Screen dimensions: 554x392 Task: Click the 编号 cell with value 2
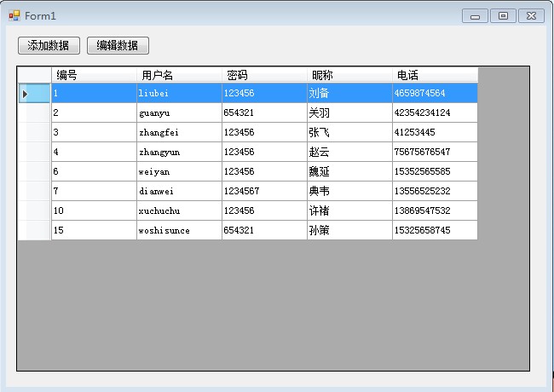[94, 112]
